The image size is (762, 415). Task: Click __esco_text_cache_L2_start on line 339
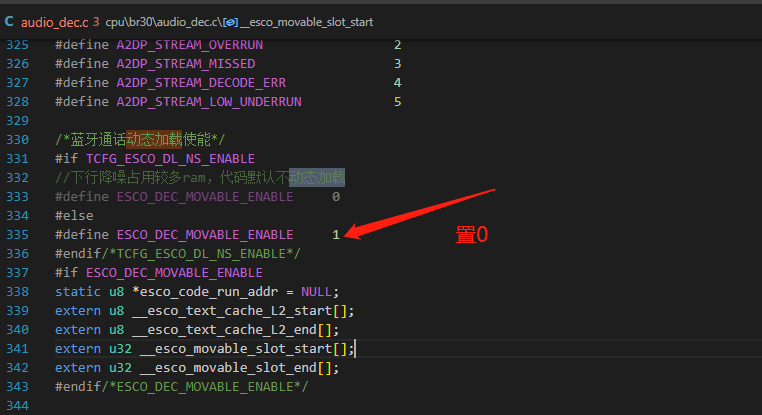point(232,311)
